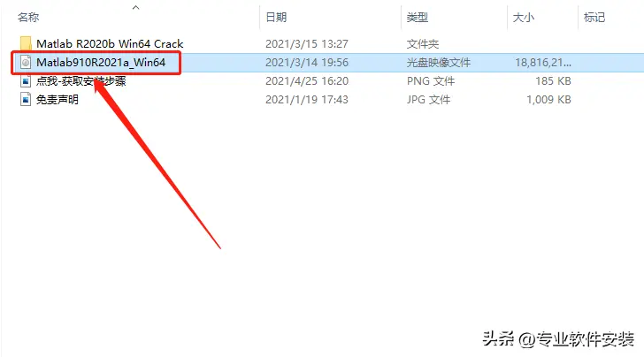Viewport: 644px width, 357px height.
Task: Click the date 2021/3/14 19:56
Action: click(x=307, y=63)
